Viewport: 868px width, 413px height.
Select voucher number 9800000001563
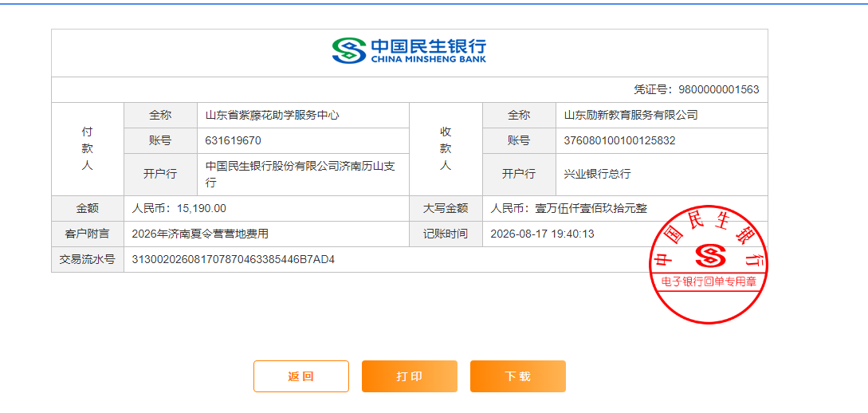point(718,89)
